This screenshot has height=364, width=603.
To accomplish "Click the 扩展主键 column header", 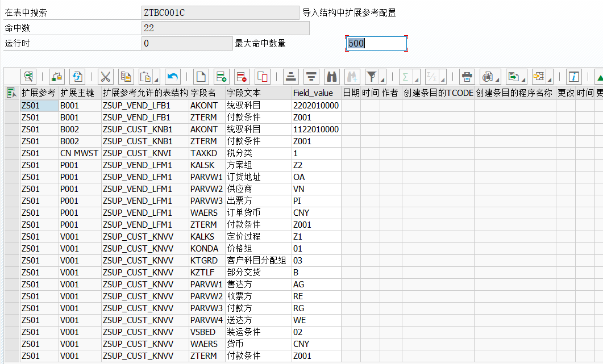I will click(80, 93).
